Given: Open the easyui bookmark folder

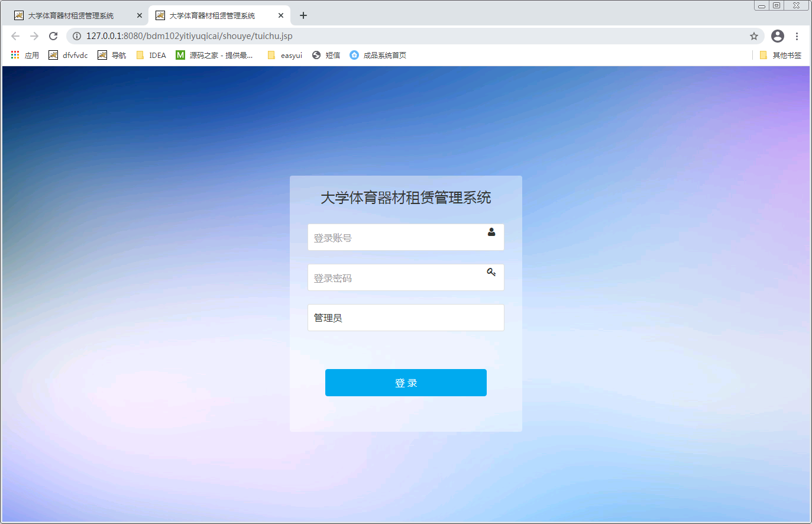Looking at the screenshot, I should coord(284,55).
